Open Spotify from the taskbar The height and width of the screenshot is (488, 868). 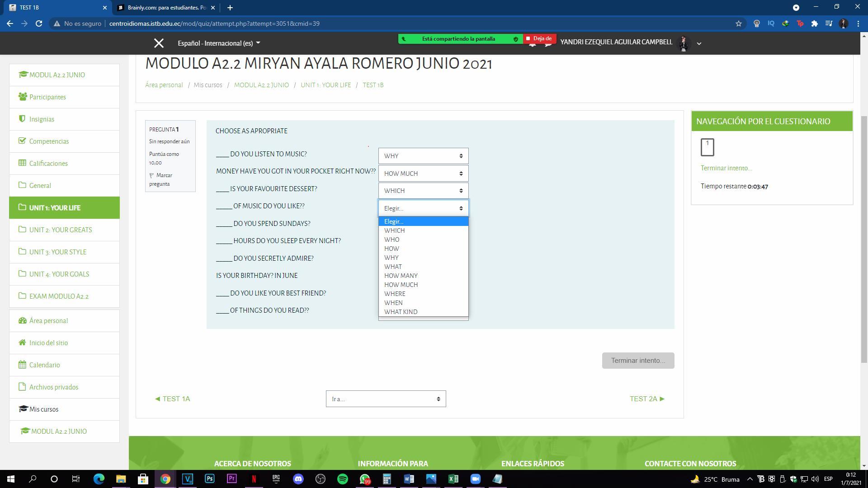click(342, 479)
